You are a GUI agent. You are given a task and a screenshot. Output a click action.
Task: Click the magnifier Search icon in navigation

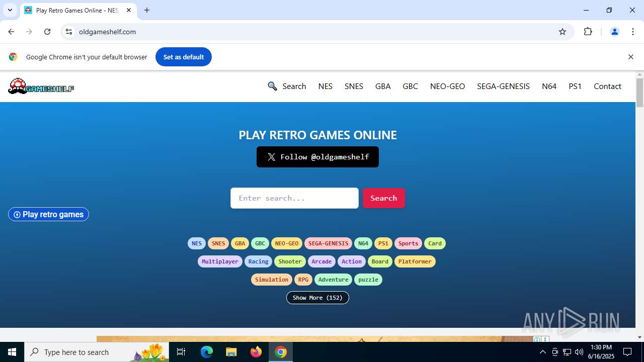(272, 86)
